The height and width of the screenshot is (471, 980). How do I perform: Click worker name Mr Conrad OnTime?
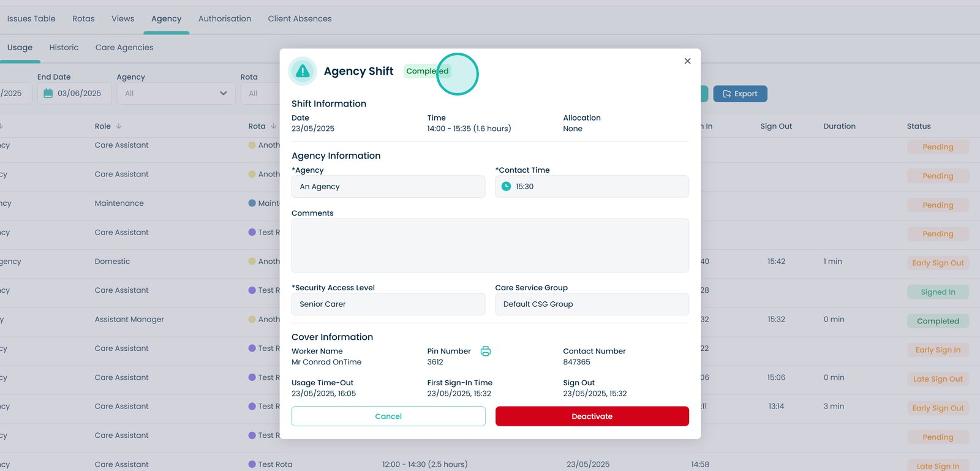pos(326,362)
